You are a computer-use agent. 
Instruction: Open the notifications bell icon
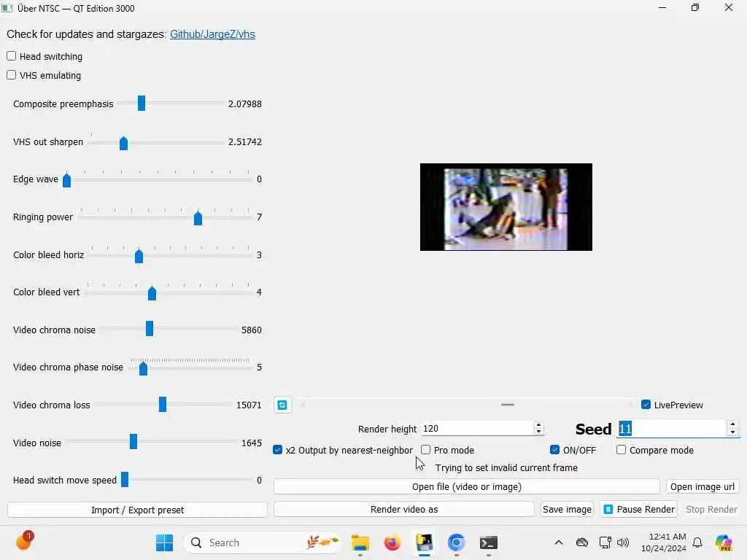point(697,542)
